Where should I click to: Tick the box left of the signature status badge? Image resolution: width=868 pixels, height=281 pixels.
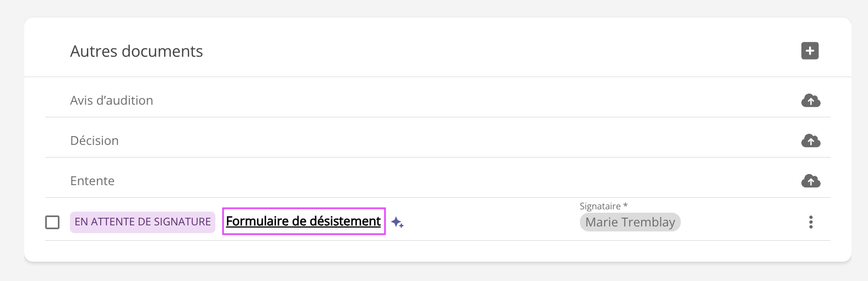tap(52, 222)
